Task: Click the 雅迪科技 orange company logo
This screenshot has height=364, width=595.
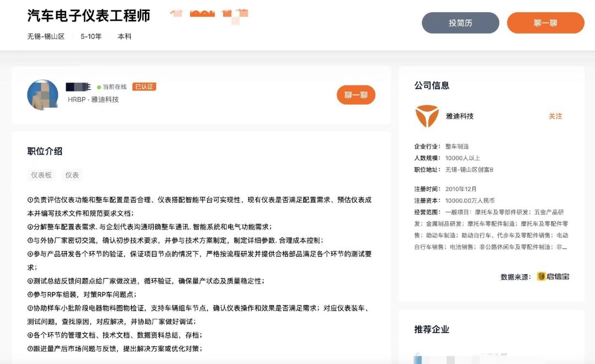Action: (427, 116)
